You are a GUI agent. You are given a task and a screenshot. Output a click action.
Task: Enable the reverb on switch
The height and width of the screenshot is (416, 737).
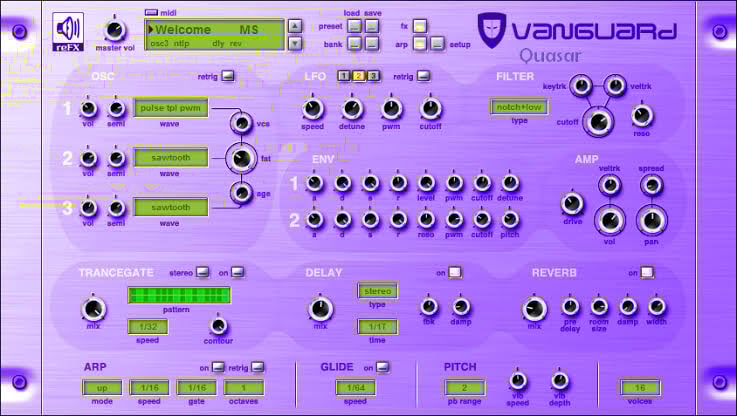[x=647, y=273]
